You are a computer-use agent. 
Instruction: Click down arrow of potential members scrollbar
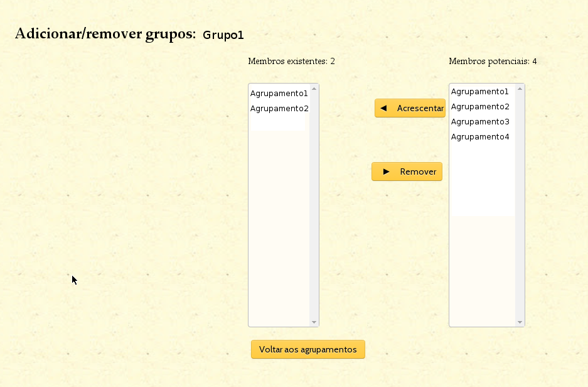(x=520, y=322)
